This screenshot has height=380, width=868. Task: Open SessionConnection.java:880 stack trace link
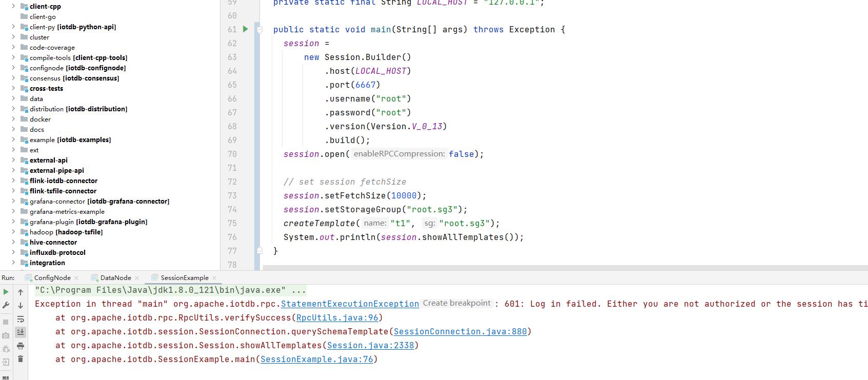(460, 332)
